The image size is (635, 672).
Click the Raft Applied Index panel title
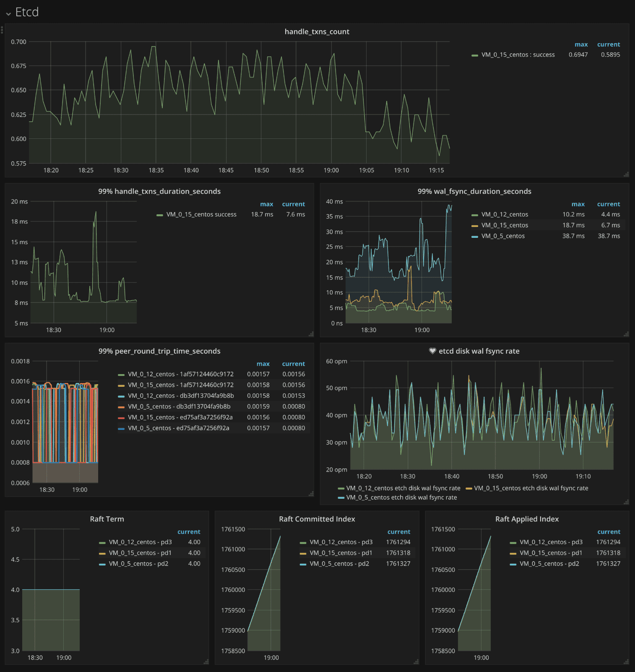527,519
